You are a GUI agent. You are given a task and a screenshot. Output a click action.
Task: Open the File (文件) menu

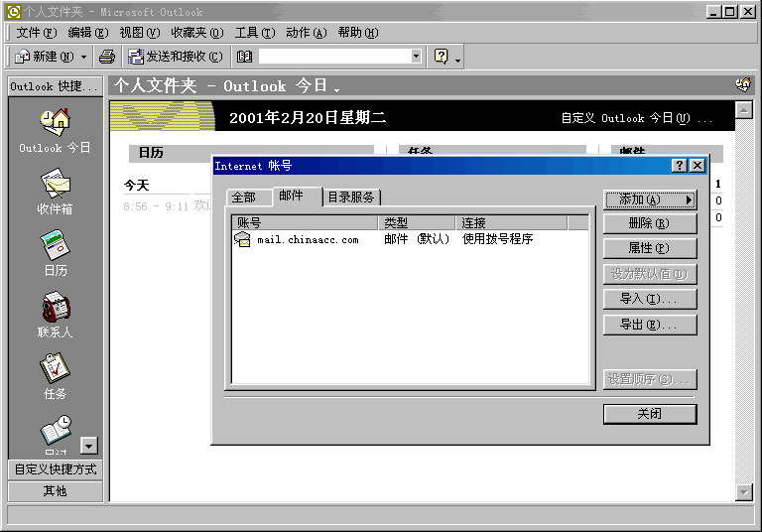(x=37, y=33)
